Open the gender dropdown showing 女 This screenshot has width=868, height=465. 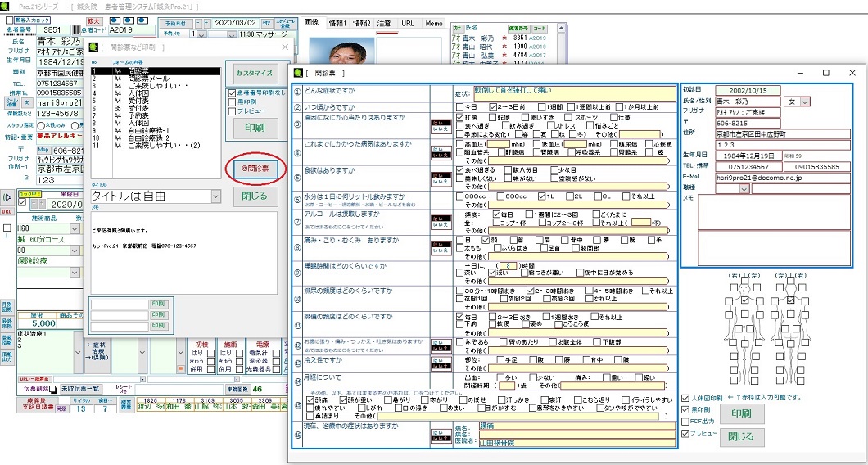tap(805, 102)
